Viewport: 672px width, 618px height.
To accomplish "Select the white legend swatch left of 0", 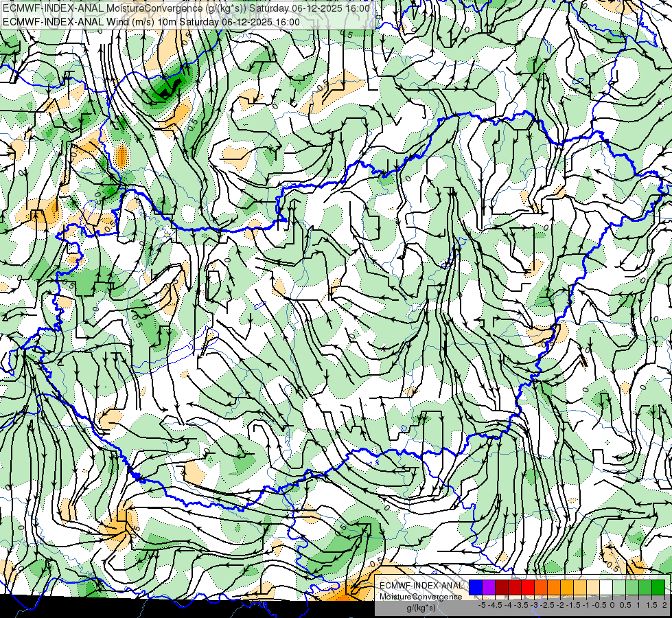I will pyautogui.click(x=606, y=587).
